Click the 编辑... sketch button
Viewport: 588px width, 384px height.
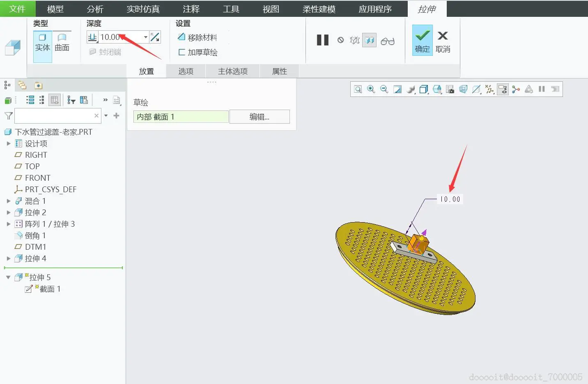260,117
